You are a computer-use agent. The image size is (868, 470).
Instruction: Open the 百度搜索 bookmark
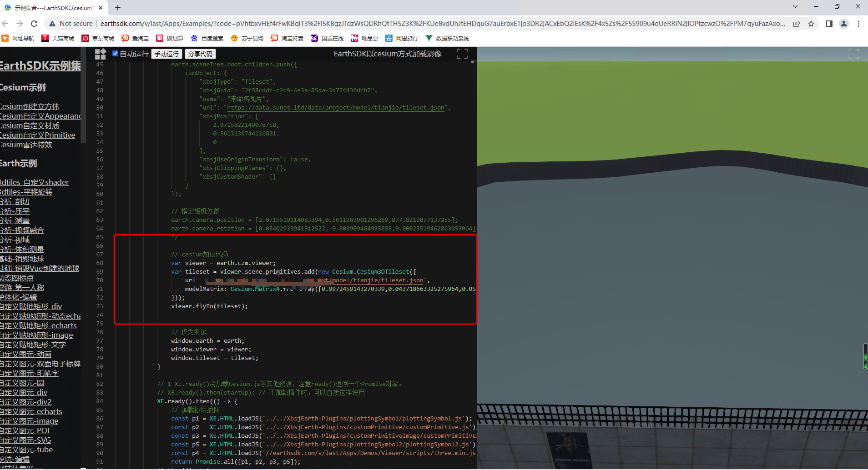pos(207,38)
